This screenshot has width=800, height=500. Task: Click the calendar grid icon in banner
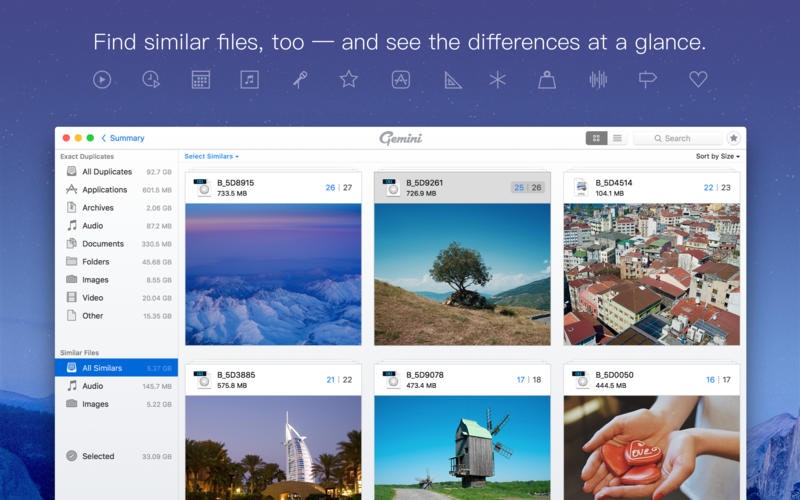click(x=201, y=80)
